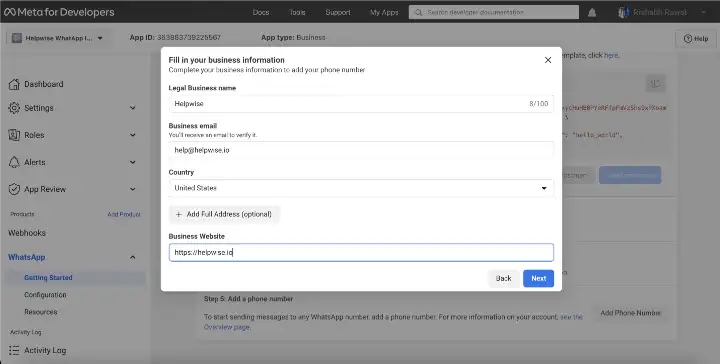Collapse the WhatsApp sidebar section
Image resolution: width=720 pixels, height=364 pixels.
(x=133, y=257)
